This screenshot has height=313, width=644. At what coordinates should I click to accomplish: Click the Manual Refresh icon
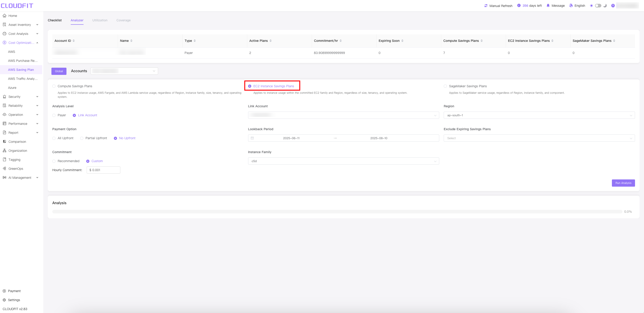(x=486, y=6)
